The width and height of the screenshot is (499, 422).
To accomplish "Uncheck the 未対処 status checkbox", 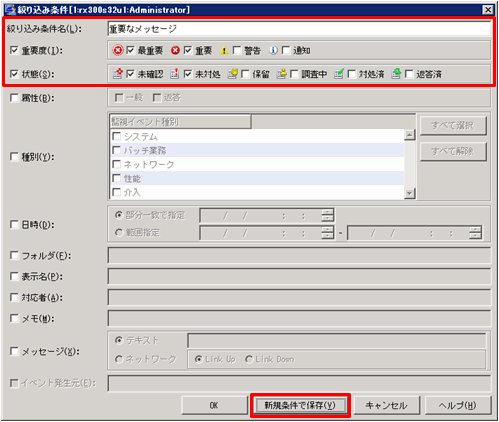I will click(x=188, y=74).
